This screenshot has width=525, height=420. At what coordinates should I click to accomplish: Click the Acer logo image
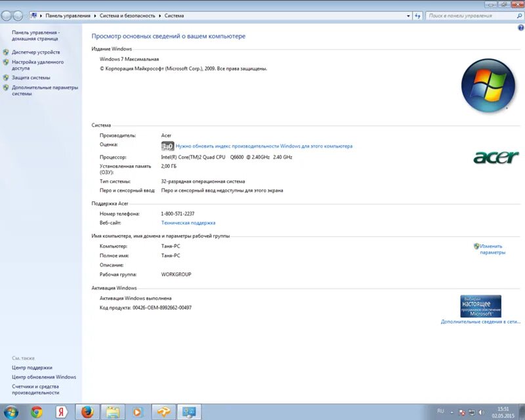[496, 157]
